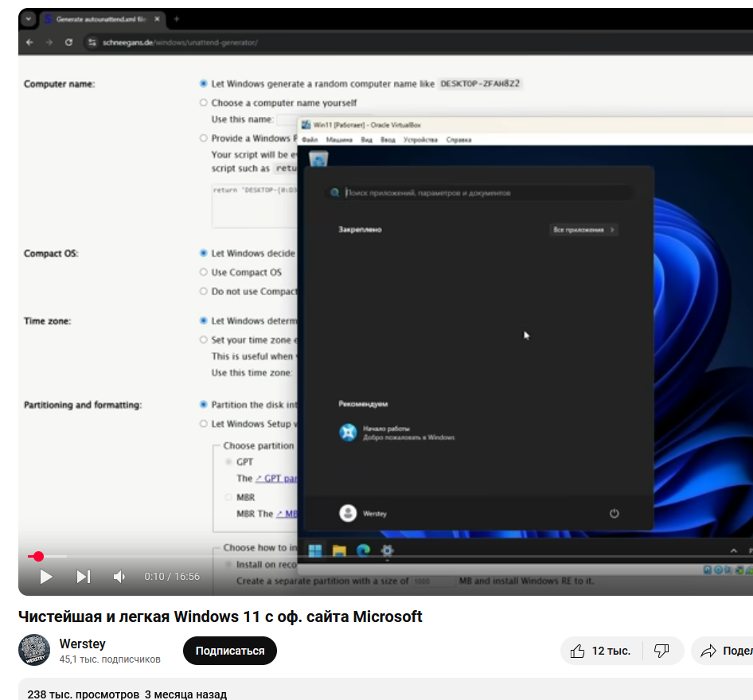
Task: Click the Start menu power button
Action: [x=614, y=513]
